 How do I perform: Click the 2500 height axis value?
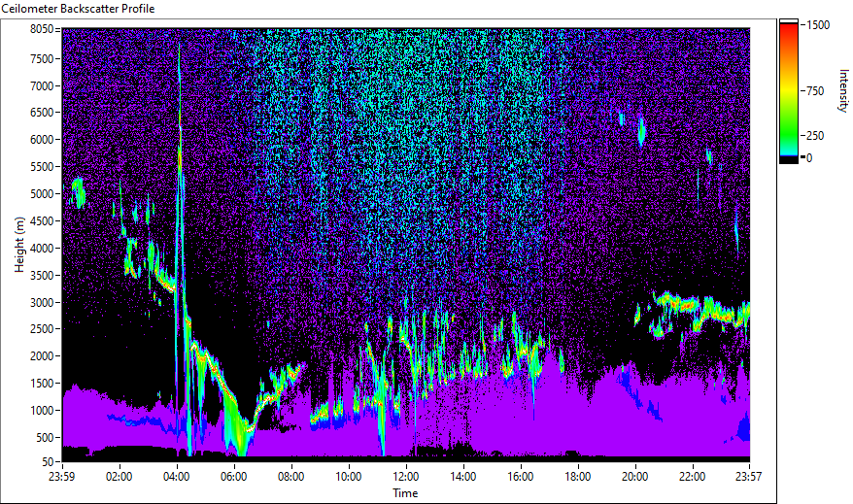(42, 329)
